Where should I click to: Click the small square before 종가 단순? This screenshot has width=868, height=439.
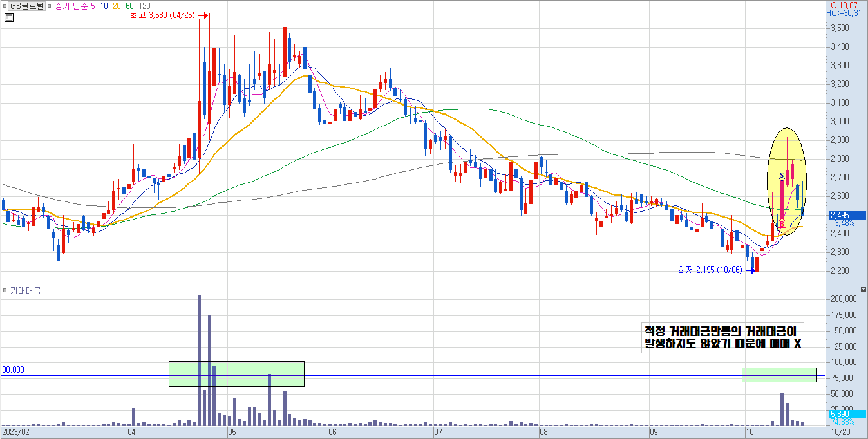(49, 6)
